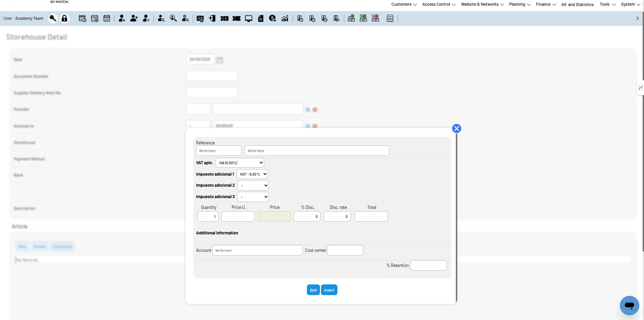Open the calendar with clock icon

(x=82, y=18)
